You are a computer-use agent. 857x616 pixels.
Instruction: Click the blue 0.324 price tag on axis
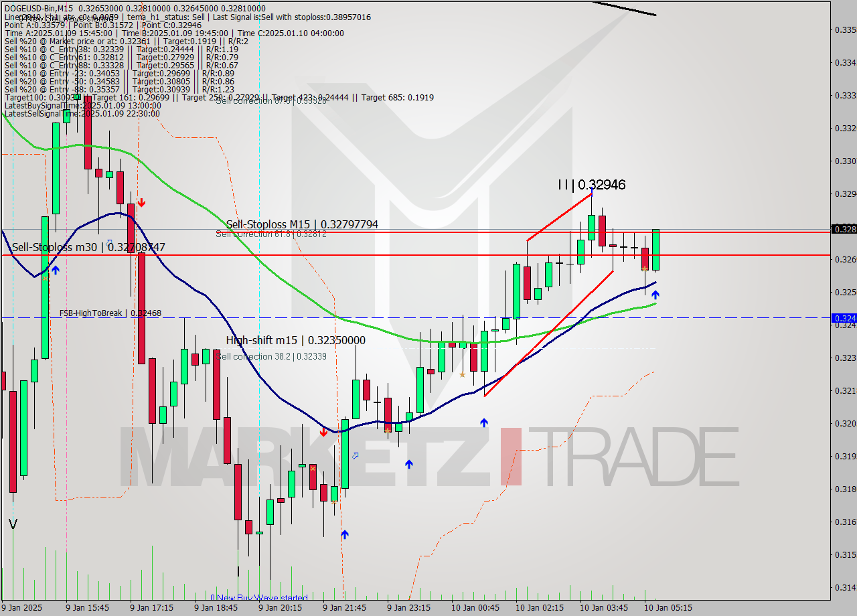click(844, 318)
